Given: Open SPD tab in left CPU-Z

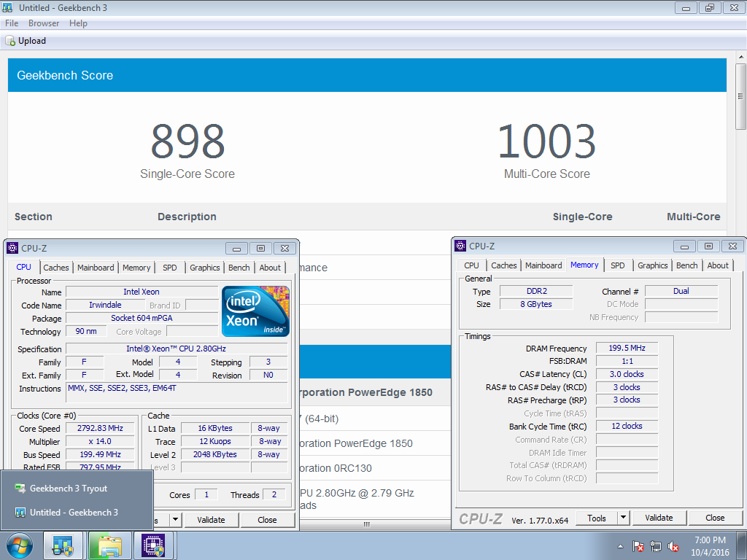Looking at the screenshot, I should tap(169, 268).
